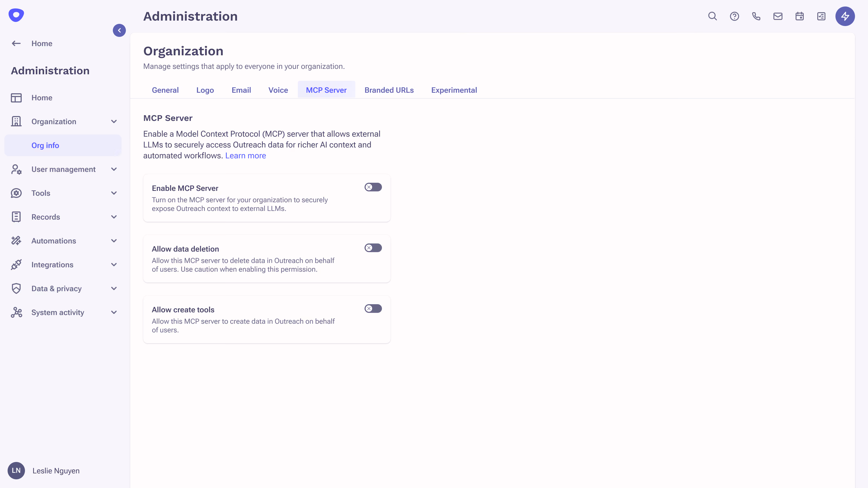Click the Records sidebar label
The width and height of the screenshot is (868, 488).
46,217
